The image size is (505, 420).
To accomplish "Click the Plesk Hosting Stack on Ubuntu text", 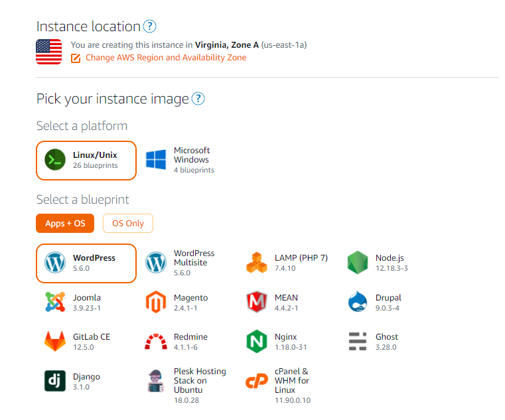I will tap(200, 381).
